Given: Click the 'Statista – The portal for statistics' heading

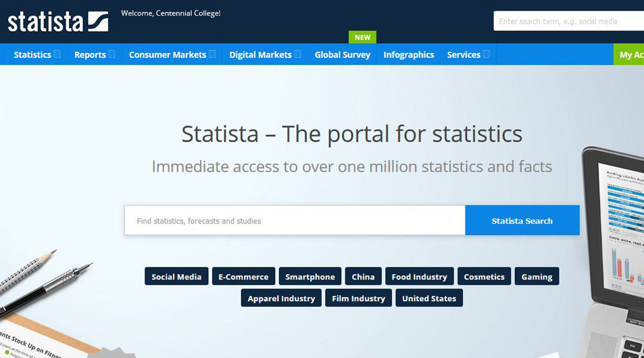Looking at the screenshot, I should [x=352, y=134].
